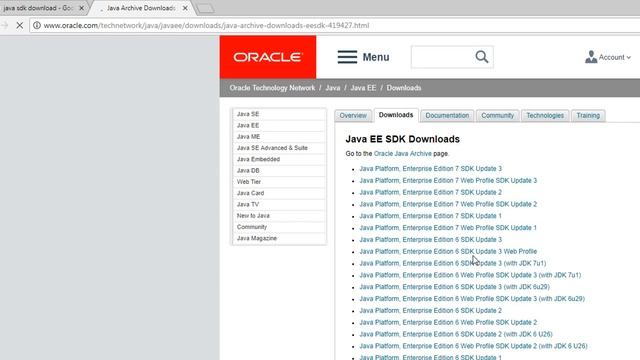Open Edition 6 SDK Update 2 (JDK 6 U26)
Screen dimensions: 640x360
pyautogui.click(x=456, y=334)
